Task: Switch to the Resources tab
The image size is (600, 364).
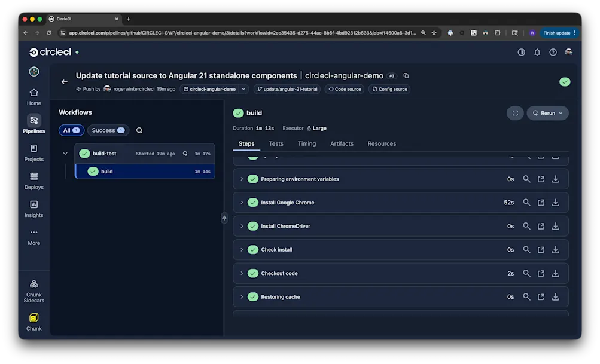Action: (x=382, y=144)
